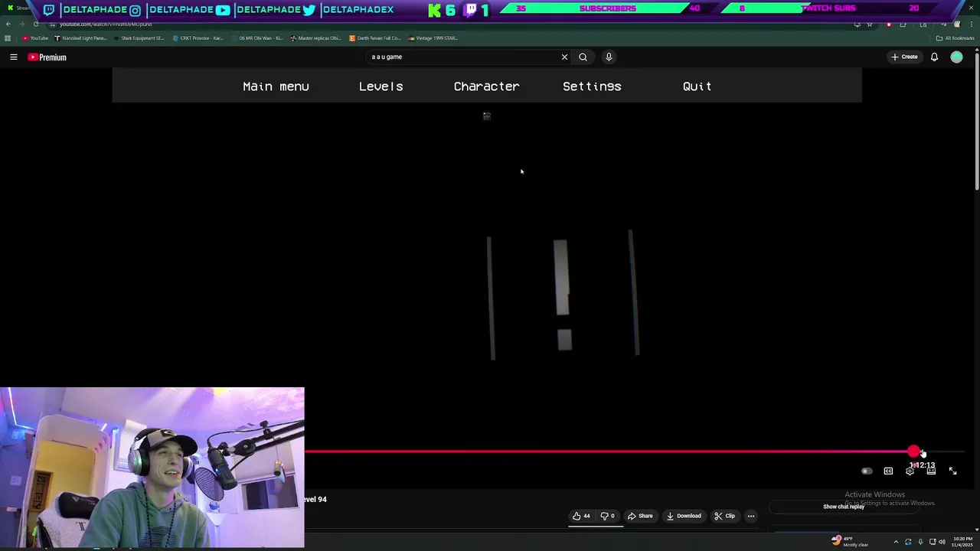The image size is (980, 551).
Task: Open the YouTube hamburger guide menu
Action: (14, 57)
